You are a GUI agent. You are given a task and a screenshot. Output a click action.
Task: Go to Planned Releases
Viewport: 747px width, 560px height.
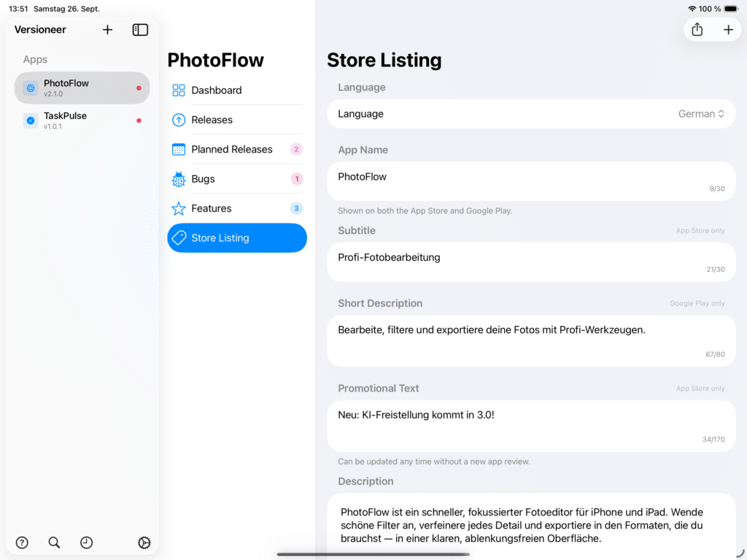(x=237, y=149)
